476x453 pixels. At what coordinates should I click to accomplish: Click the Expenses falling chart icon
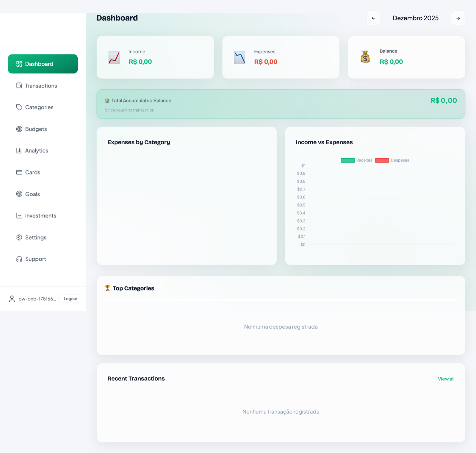[x=239, y=58]
